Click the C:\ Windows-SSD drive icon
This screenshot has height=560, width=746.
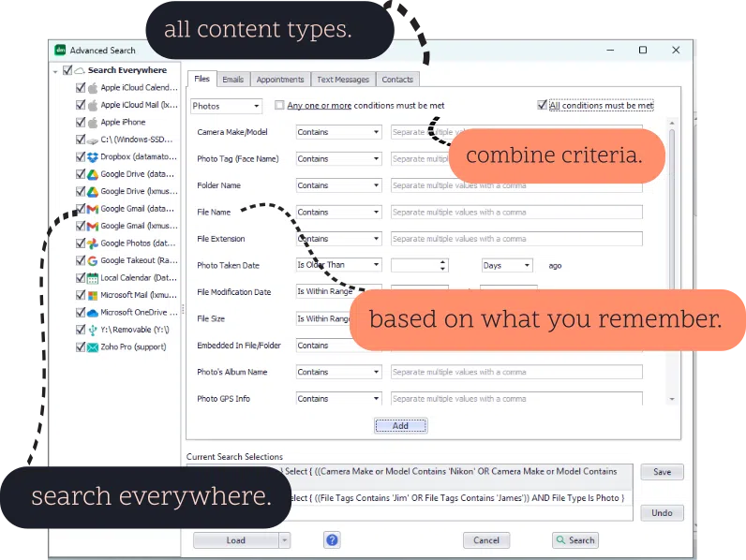click(93, 140)
